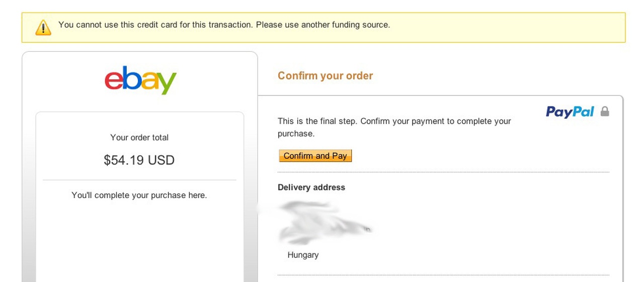Click the 'Delivery address' heading

point(311,187)
